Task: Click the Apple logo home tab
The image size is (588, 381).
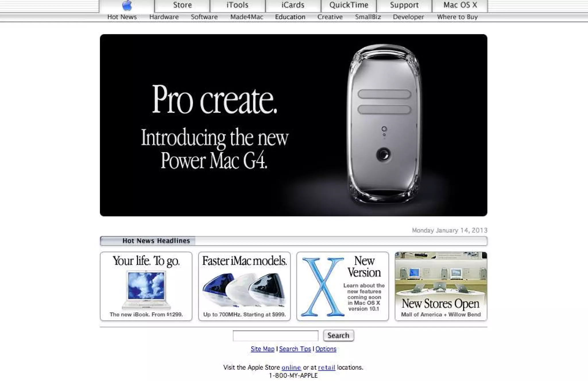Action: 127,5
